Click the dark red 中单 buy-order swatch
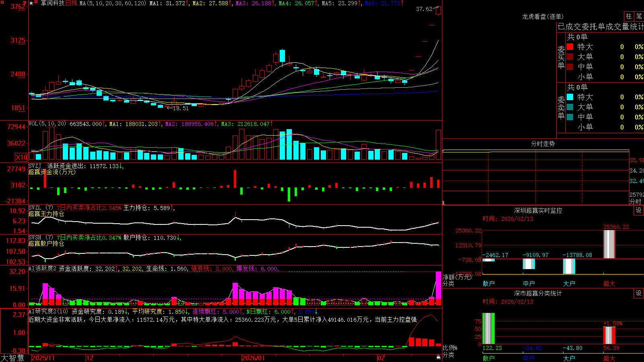The height and width of the screenshot is (362, 644). click(570, 66)
